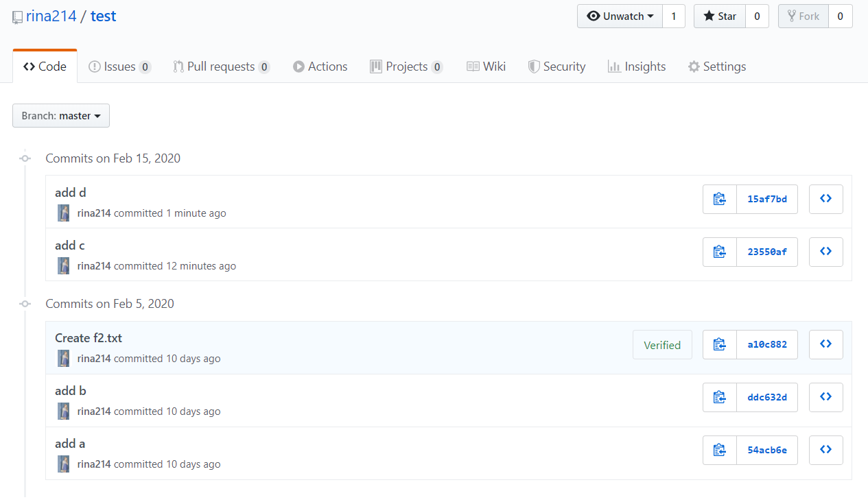This screenshot has width=868, height=502.
Task: Click 'Commits on Feb 5, 2020' heading
Action: pyautogui.click(x=110, y=304)
